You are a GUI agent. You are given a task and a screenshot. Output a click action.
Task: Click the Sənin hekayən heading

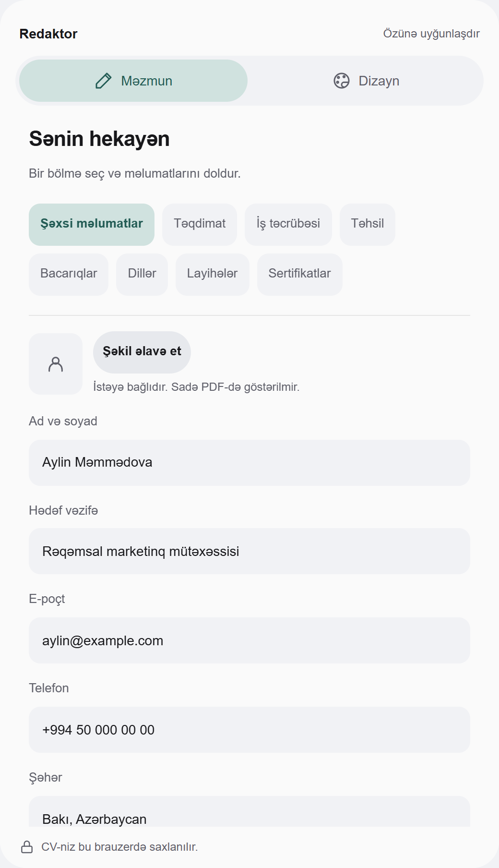click(x=99, y=139)
